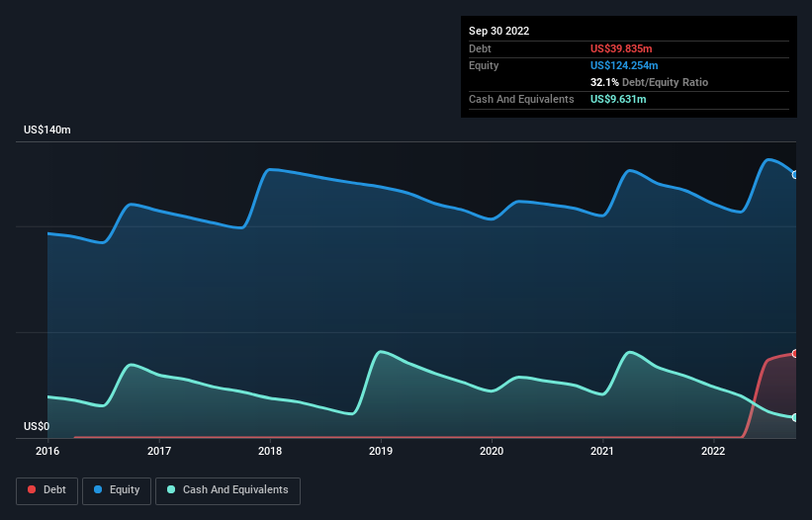812x520 pixels.
Task: Click the 2020 x-axis label
Action: pyautogui.click(x=492, y=451)
